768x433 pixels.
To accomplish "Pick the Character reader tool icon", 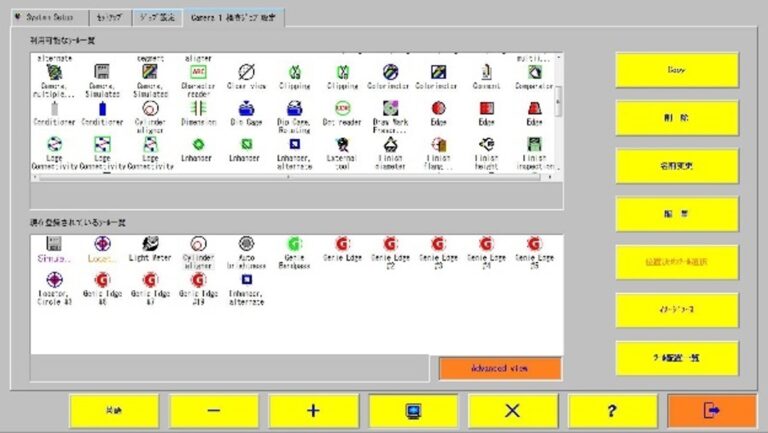I will click(x=198, y=72).
